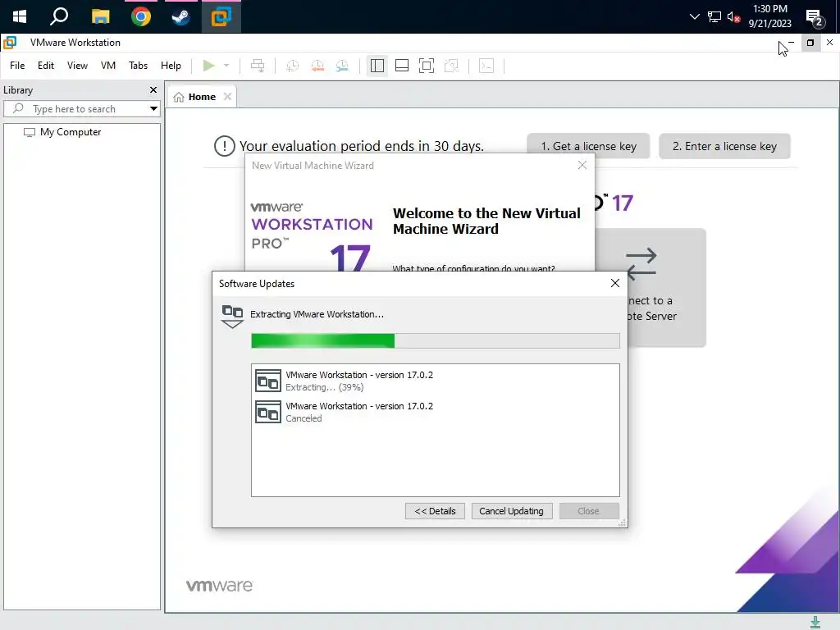Click the VMware Workstation title bar icon
Image resolution: width=840 pixels, height=630 pixels.
(x=10, y=43)
